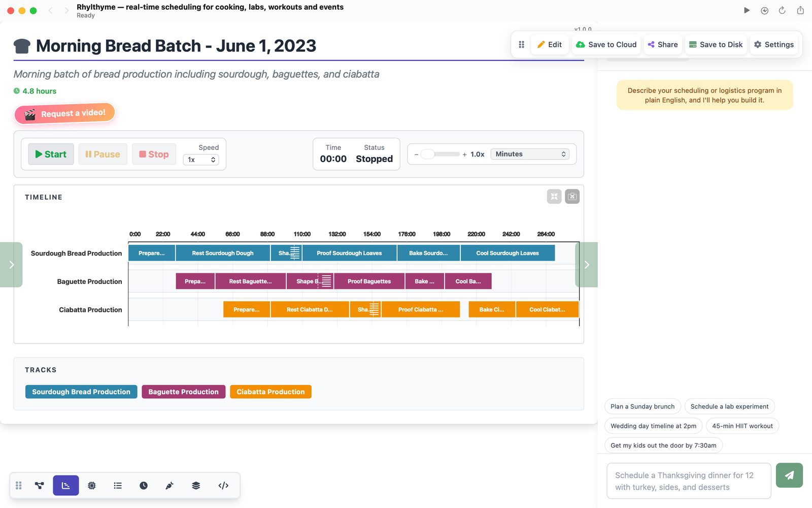
Task: Grab the bottom toolbar drag handle
Action: tap(19, 486)
